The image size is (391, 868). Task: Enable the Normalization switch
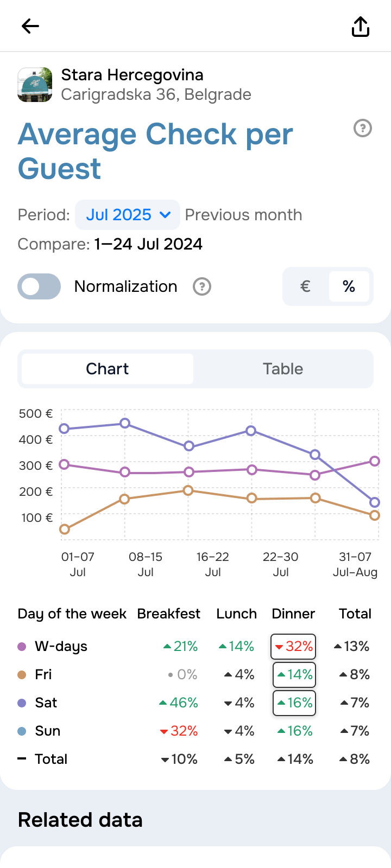click(39, 286)
